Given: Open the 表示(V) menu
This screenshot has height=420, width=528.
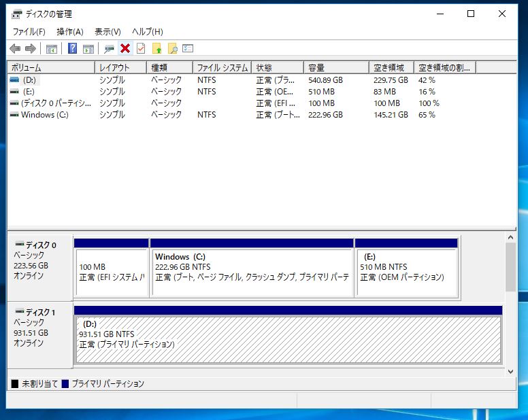Looking at the screenshot, I should [108, 31].
